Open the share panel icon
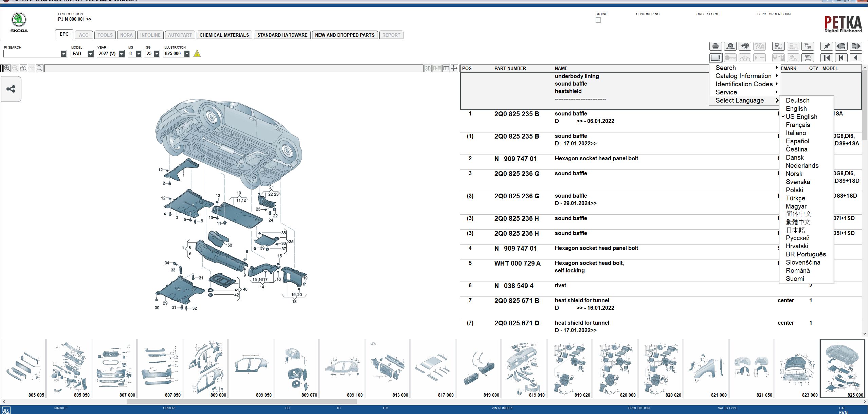This screenshot has height=414, width=868. [11, 89]
